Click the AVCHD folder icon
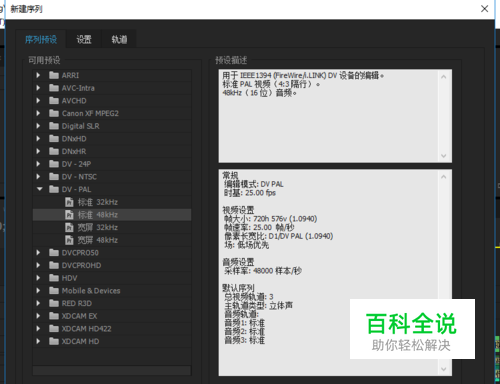Screen dimensions: 500x384 point(54,101)
